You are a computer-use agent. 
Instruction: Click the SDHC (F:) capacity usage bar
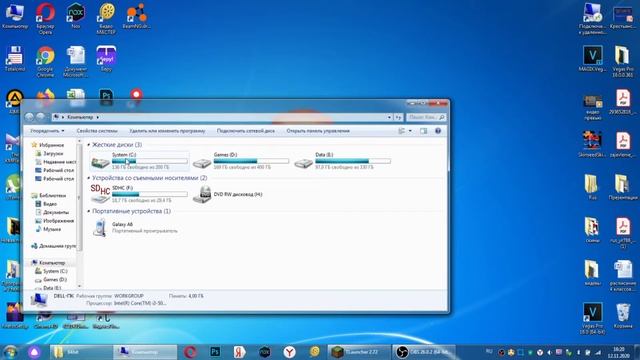[x=149, y=194]
